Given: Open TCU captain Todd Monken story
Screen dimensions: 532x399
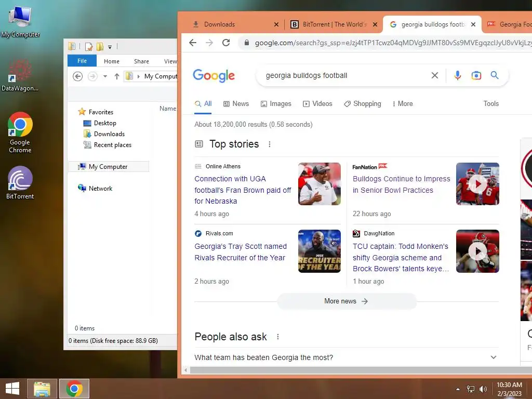Looking at the screenshot, I should (x=401, y=258).
